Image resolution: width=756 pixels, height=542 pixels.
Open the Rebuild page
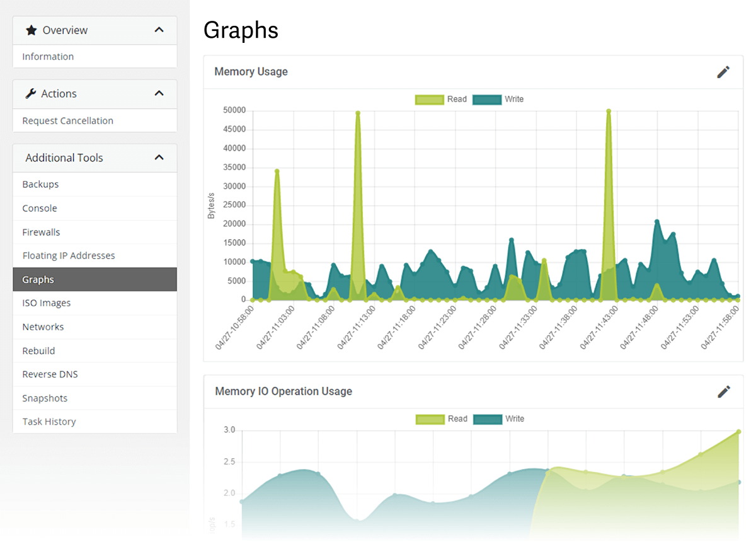[94, 350]
